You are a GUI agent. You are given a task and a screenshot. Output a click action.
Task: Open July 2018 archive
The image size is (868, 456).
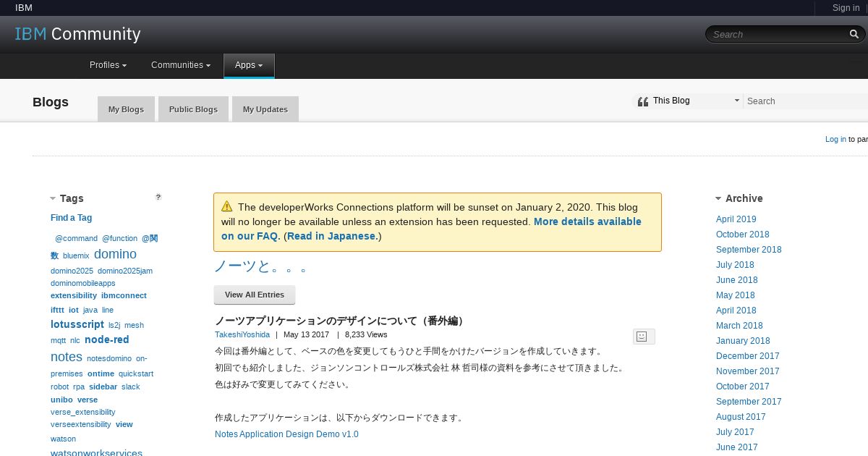point(735,265)
